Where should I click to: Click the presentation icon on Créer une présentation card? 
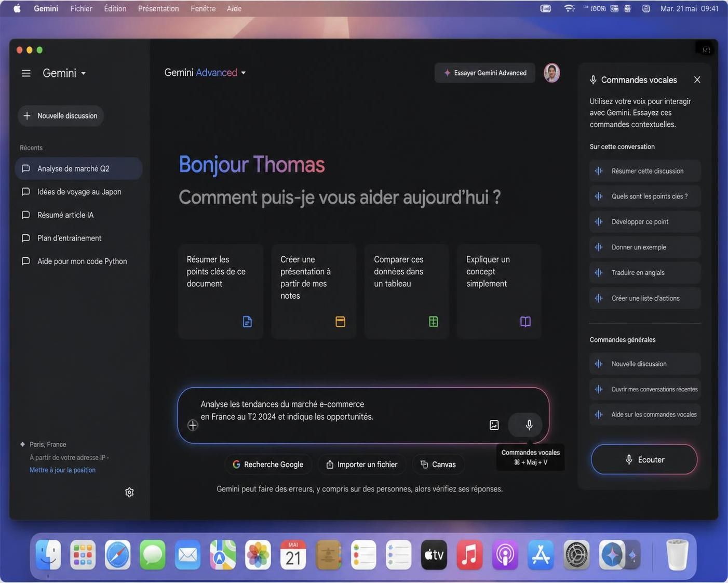340,322
